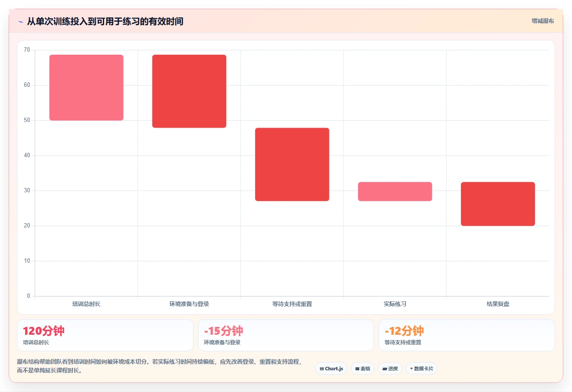The image size is (572, 392).
Task: Click the red 结果复盘 bar in the chart
Action: [498, 204]
